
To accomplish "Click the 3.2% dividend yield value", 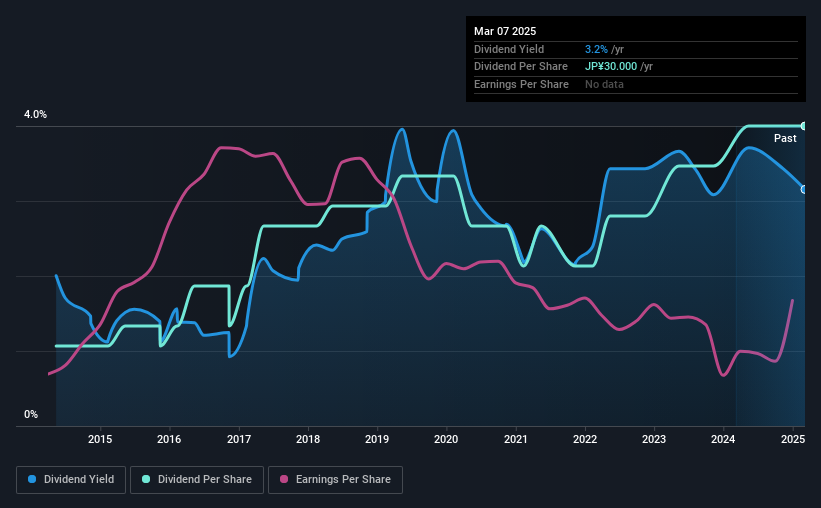I will pyautogui.click(x=596, y=49).
